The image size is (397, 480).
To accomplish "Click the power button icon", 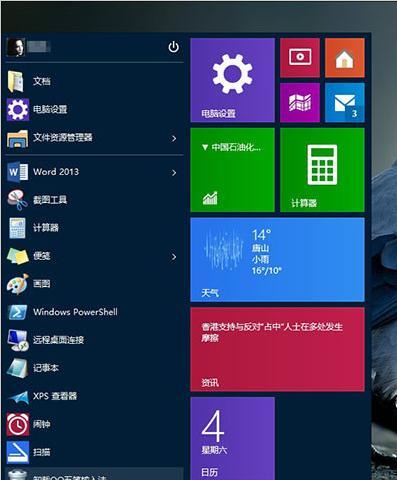I will (x=173, y=47).
